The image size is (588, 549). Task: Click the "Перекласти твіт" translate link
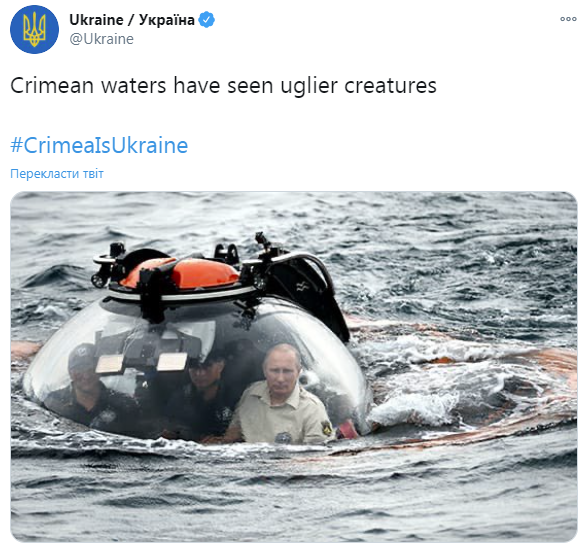(57, 174)
